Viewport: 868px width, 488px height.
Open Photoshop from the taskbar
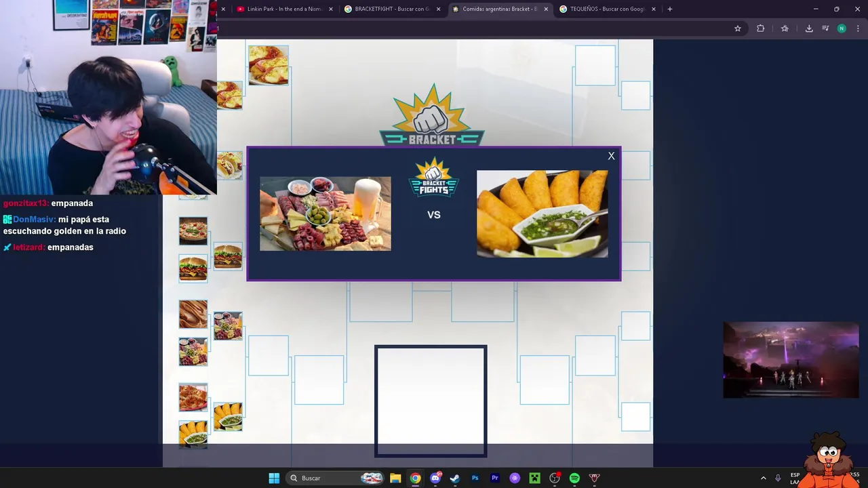[475, 478]
